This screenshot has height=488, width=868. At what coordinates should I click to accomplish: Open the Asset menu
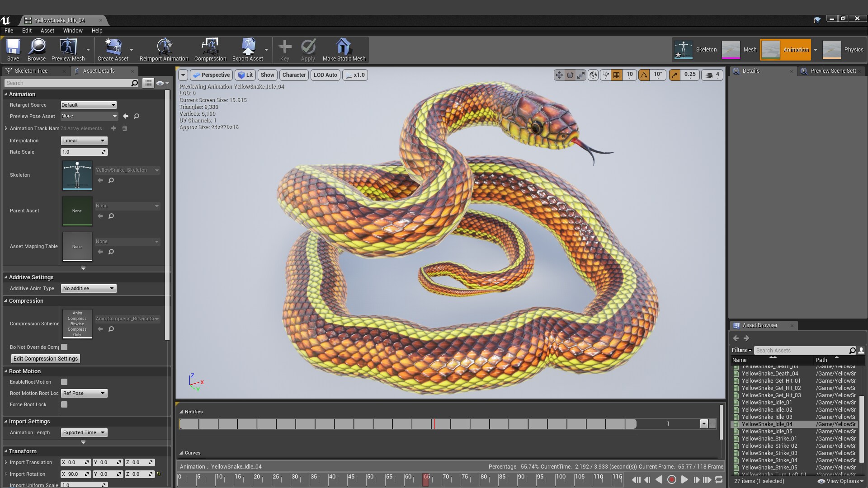coord(47,30)
